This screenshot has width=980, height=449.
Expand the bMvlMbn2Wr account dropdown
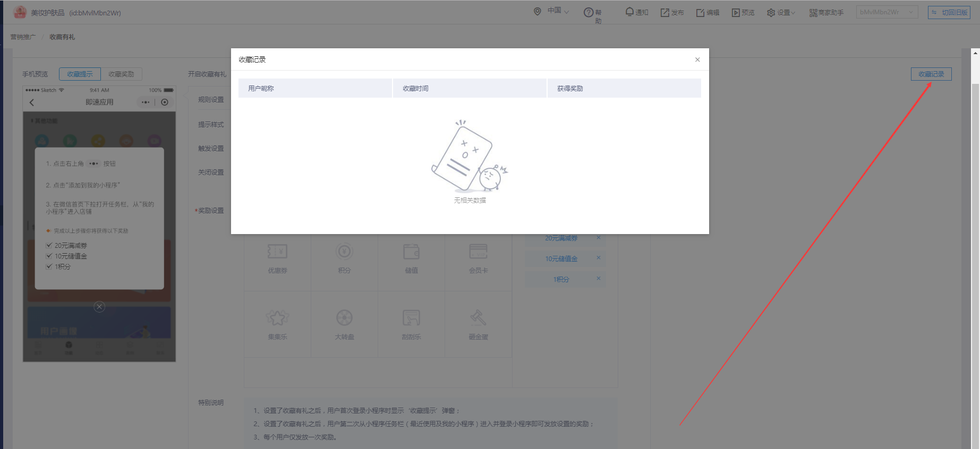click(x=887, y=12)
